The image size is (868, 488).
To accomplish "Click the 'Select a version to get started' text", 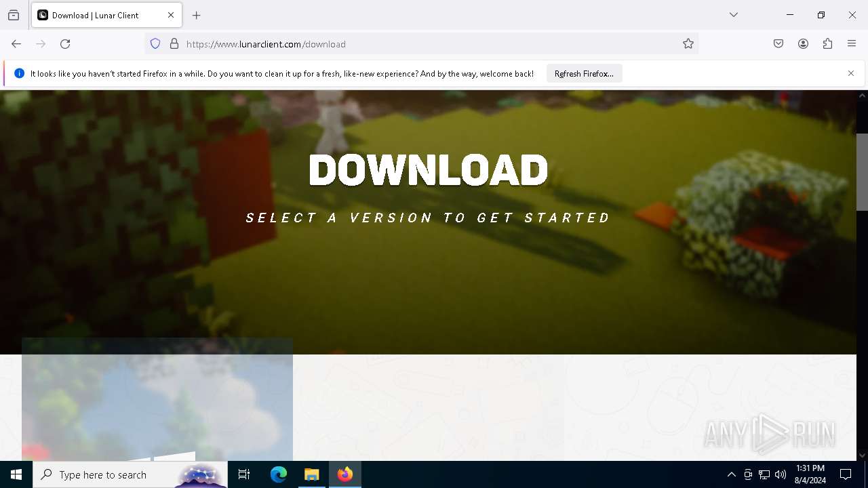I will coord(428,218).
